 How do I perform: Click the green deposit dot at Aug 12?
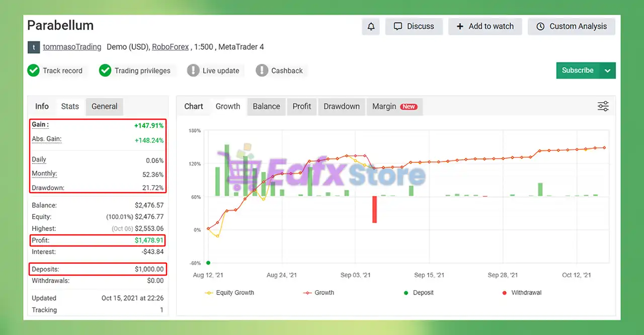coord(208,263)
